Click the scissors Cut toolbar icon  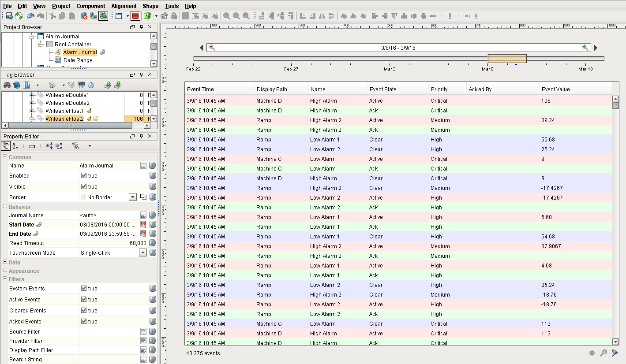52,16
